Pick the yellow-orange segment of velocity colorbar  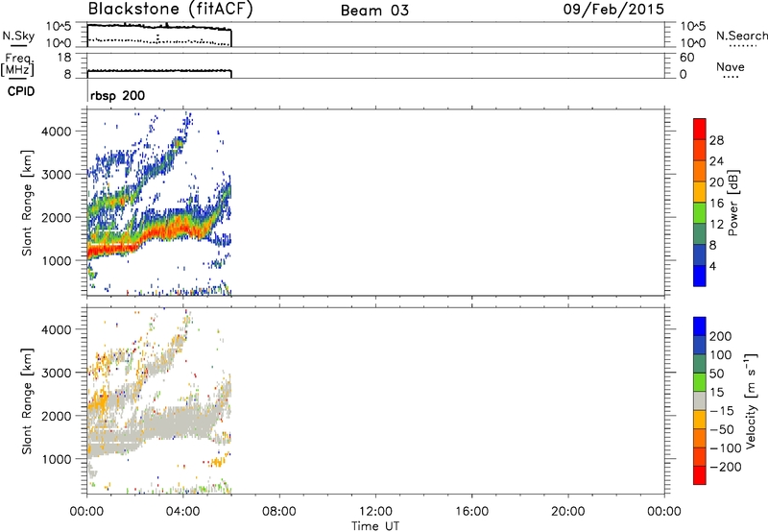700,420
